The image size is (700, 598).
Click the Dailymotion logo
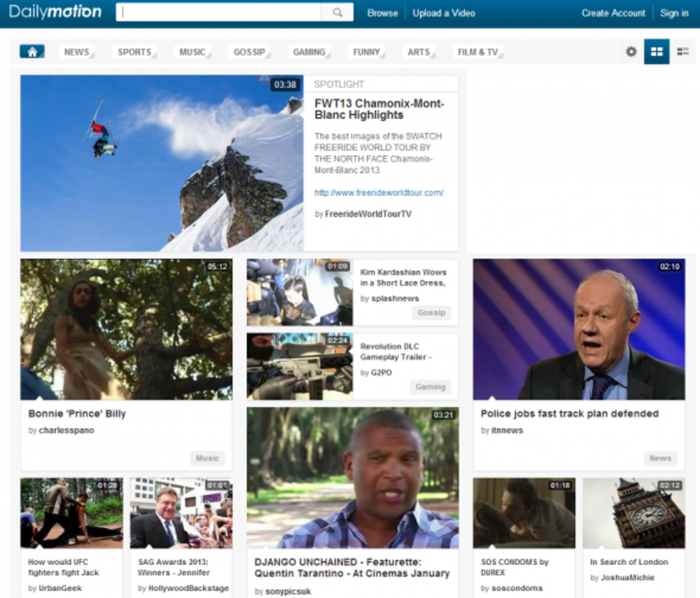(x=55, y=12)
